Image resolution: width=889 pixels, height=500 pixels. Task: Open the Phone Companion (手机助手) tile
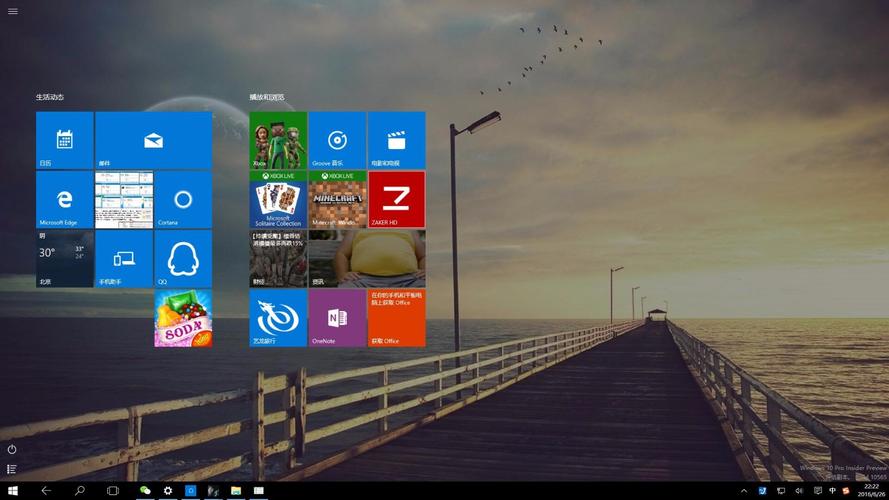[x=124, y=259]
